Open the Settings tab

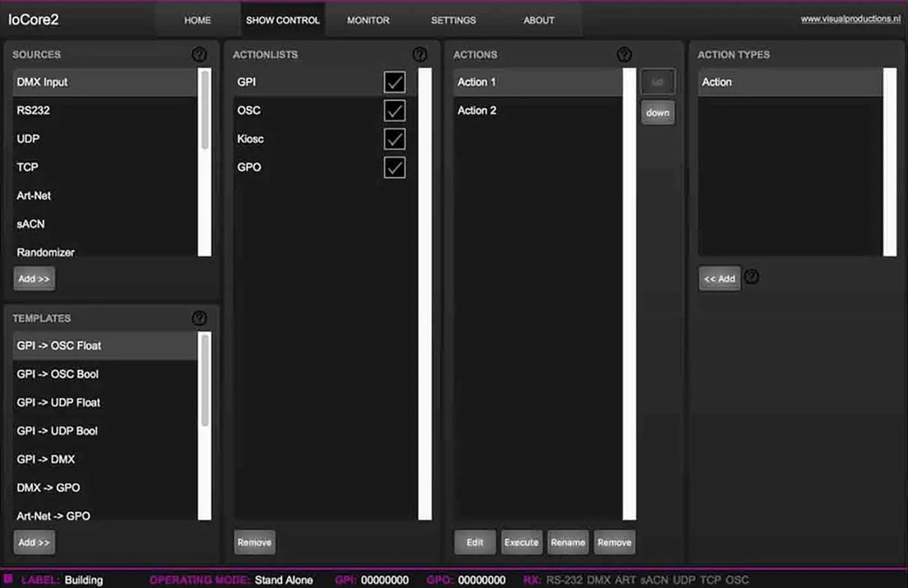[x=453, y=19]
